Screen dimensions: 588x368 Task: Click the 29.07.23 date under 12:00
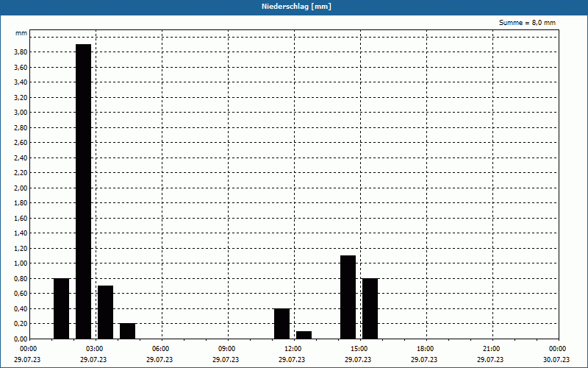(x=292, y=360)
